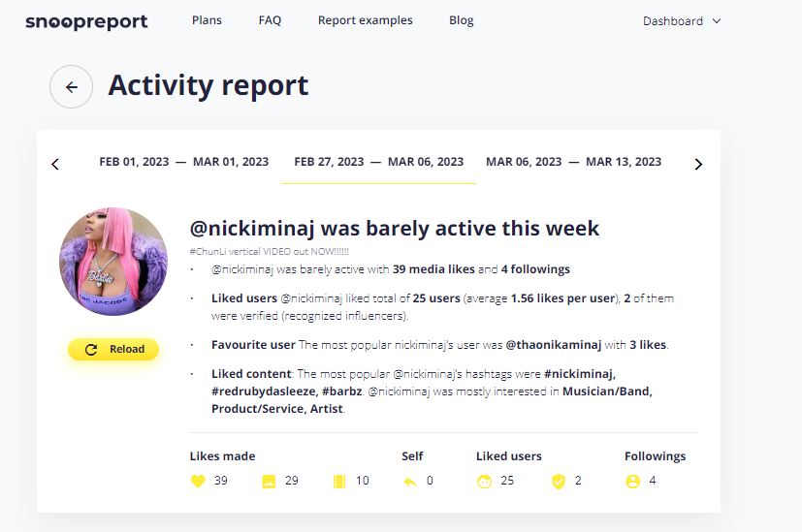The image size is (802, 532).
Task: Select the Feb 27 – Mar 06, 2023 tab
Action: pos(378,162)
